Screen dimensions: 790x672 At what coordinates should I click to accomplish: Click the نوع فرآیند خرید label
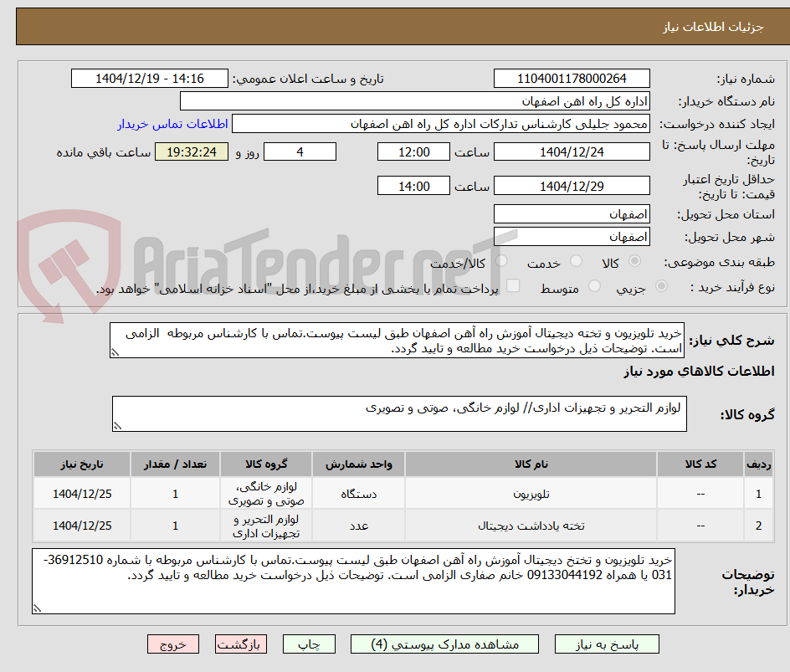(733, 287)
